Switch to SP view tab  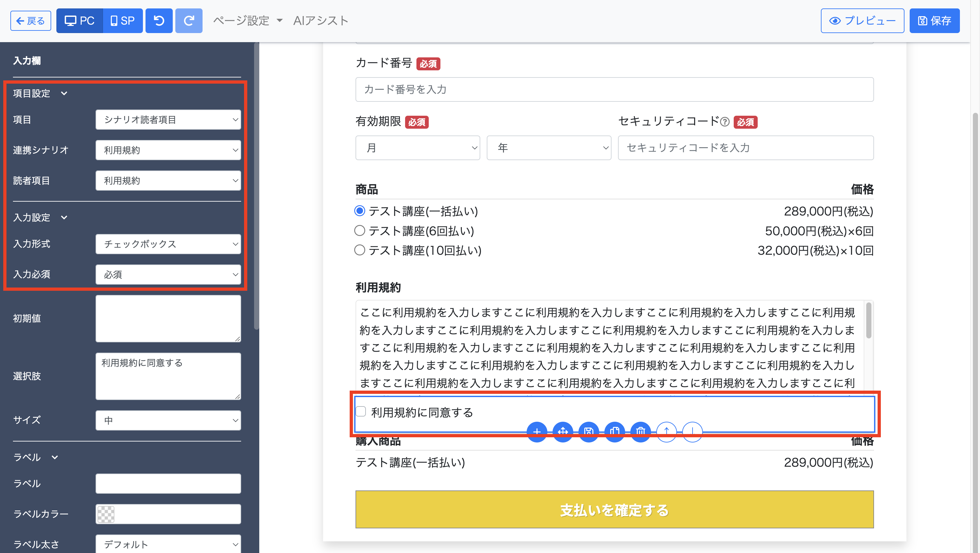click(122, 20)
